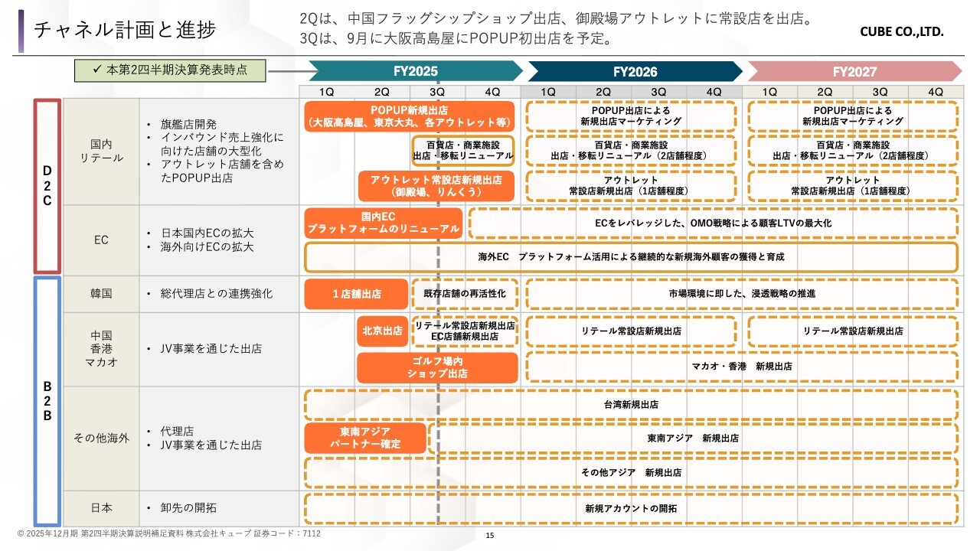Click the page number 15
980x551 pixels.
(x=490, y=536)
